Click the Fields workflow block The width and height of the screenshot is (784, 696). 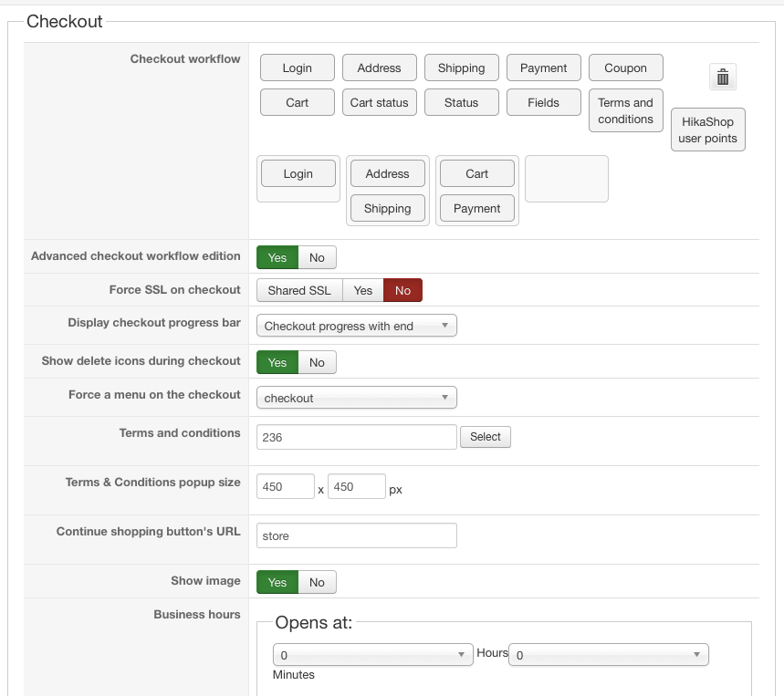coord(543,103)
